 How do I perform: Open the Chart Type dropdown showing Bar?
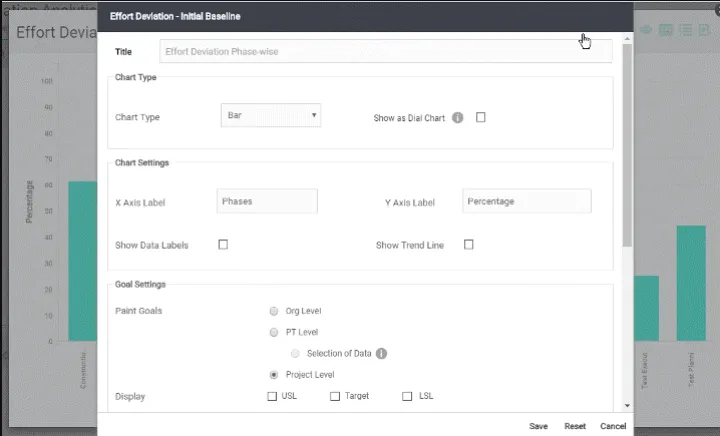[271, 116]
